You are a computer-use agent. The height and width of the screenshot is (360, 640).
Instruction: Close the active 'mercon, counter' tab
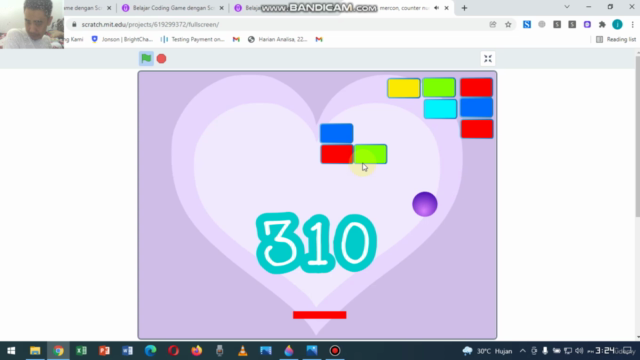click(x=447, y=8)
